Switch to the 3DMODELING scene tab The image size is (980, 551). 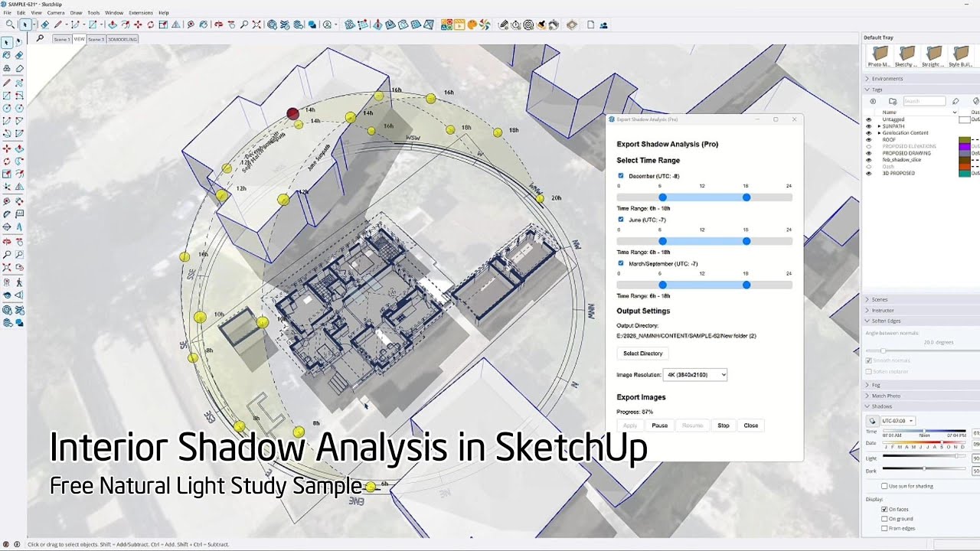click(x=122, y=39)
